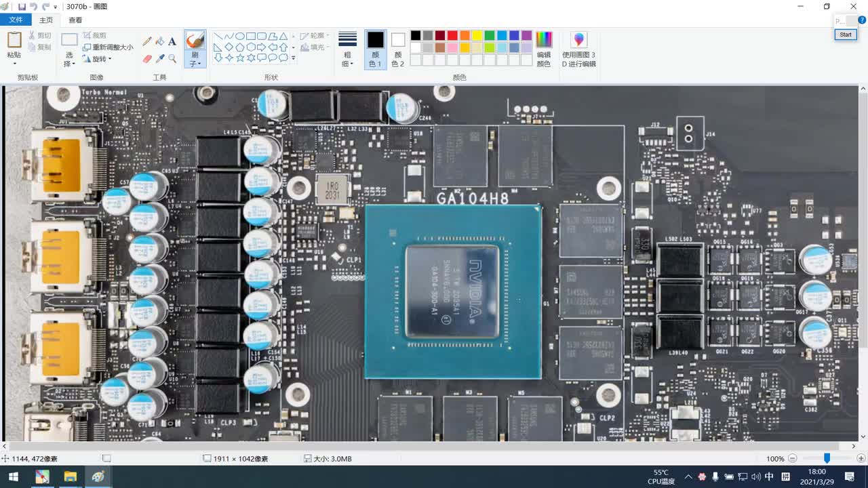Pick the Rectangle shape
868x488 pixels.
point(251,36)
